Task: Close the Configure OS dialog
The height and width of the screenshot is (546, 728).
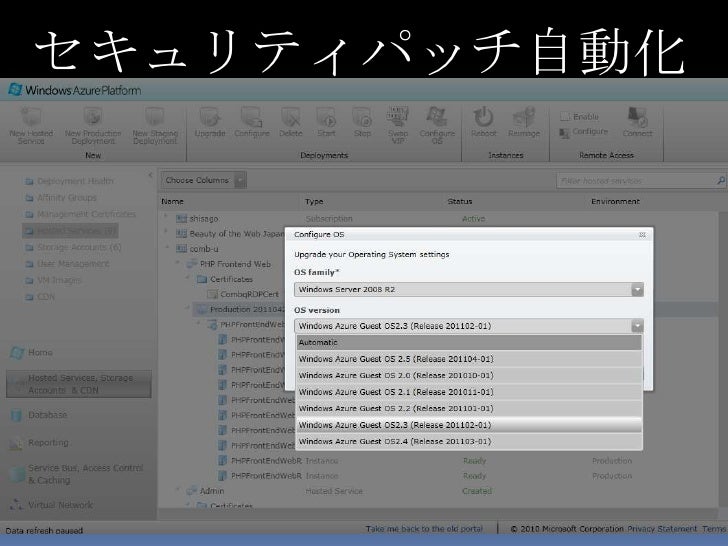Action: click(642, 234)
